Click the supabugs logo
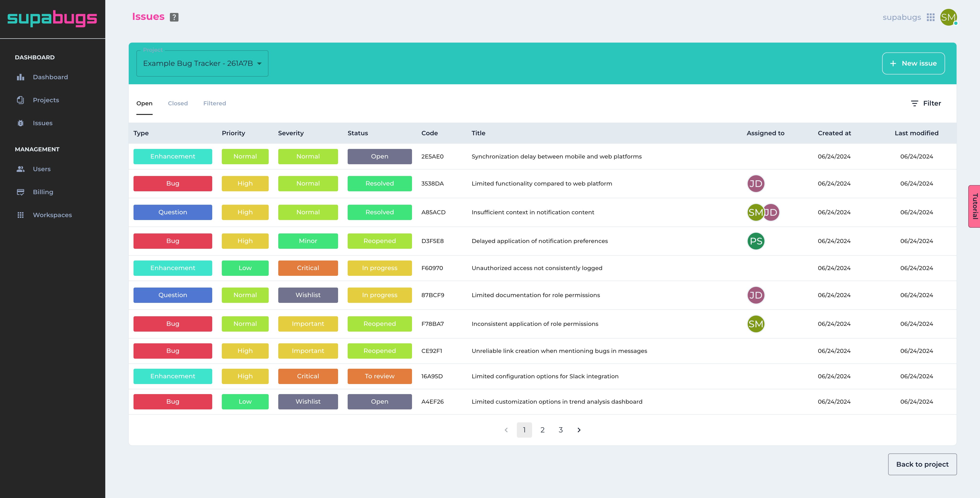The width and height of the screenshot is (980, 498). pyautogui.click(x=52, y=19)
